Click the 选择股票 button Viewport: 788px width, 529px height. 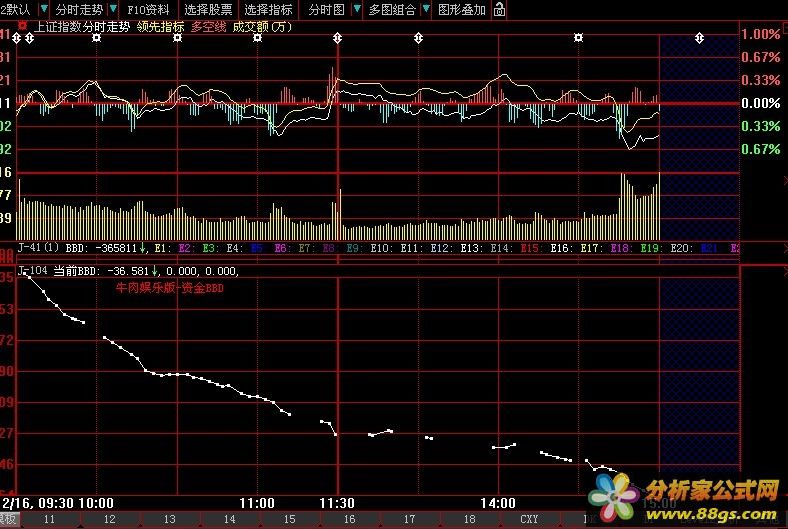pyautogui.click(x=208, y=10)
